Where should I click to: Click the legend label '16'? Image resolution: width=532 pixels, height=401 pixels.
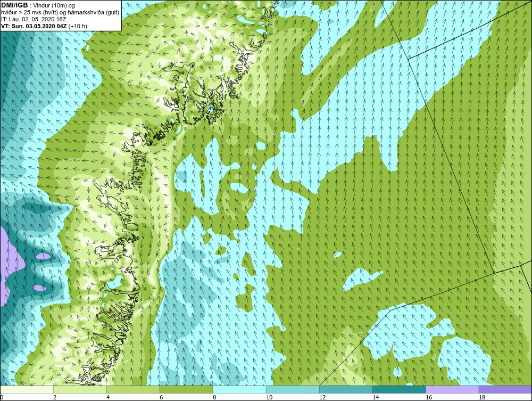click(429, 397)
